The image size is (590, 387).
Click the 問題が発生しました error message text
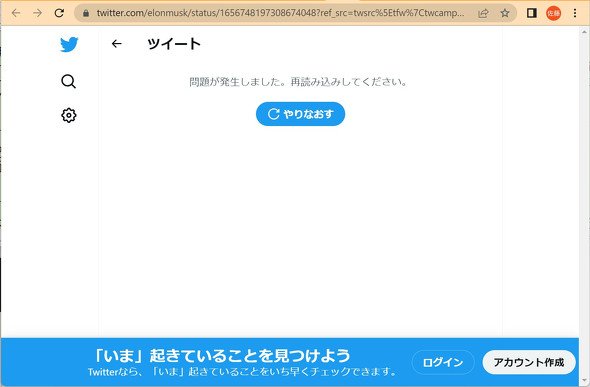coord(298,82)
